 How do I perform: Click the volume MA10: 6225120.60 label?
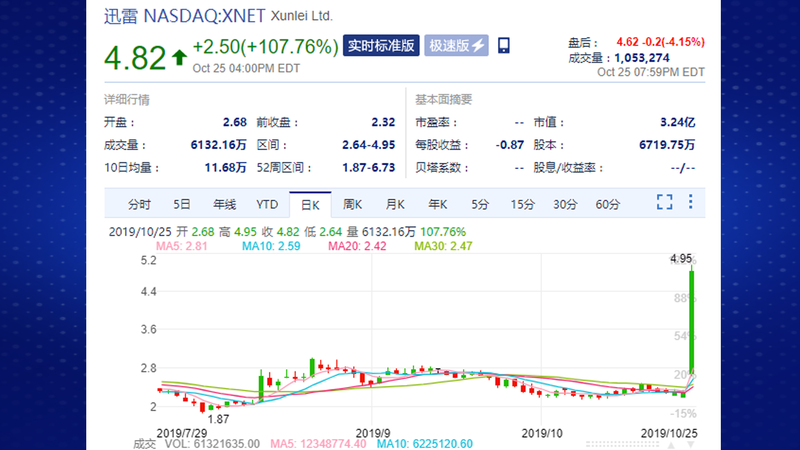[x=424, y=444]
